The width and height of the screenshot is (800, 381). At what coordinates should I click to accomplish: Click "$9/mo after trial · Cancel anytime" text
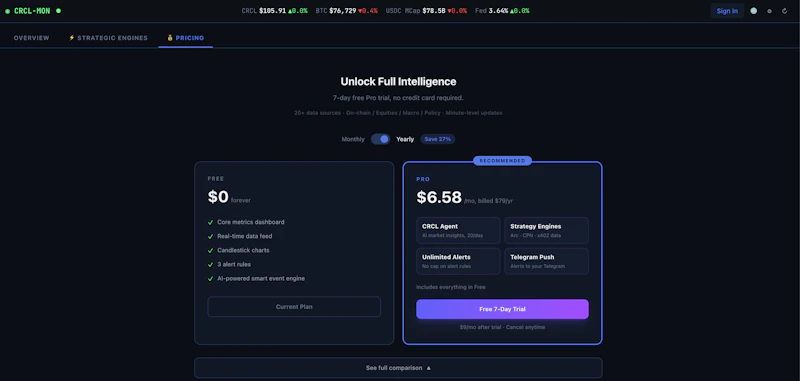(x=502, y=327)
